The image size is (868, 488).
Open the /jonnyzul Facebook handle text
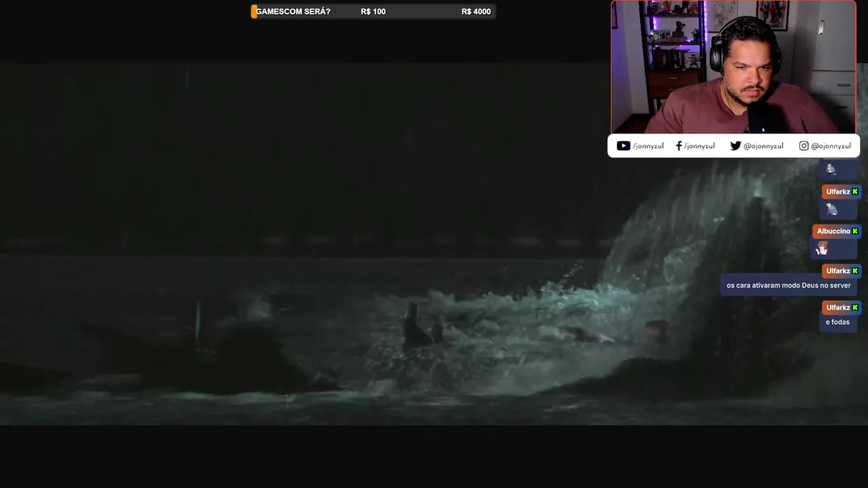(699, 146)
